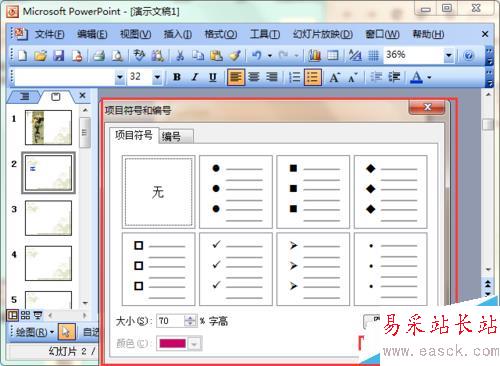Undo the last action

[x=256, y=55]
